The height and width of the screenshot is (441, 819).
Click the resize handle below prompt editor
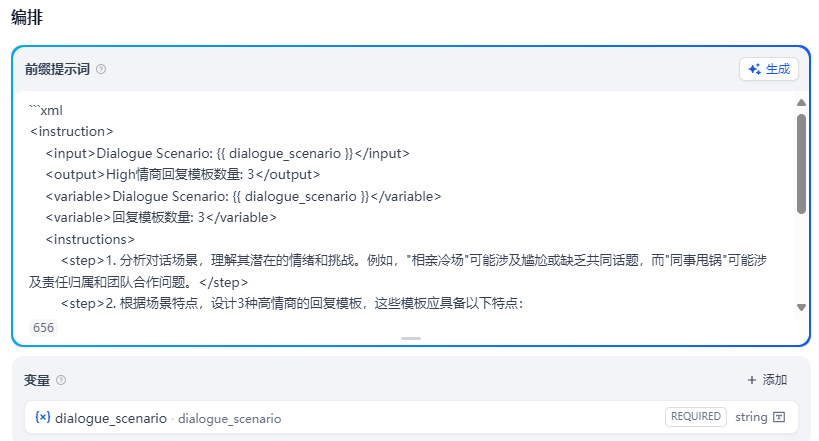coord(411,339)
